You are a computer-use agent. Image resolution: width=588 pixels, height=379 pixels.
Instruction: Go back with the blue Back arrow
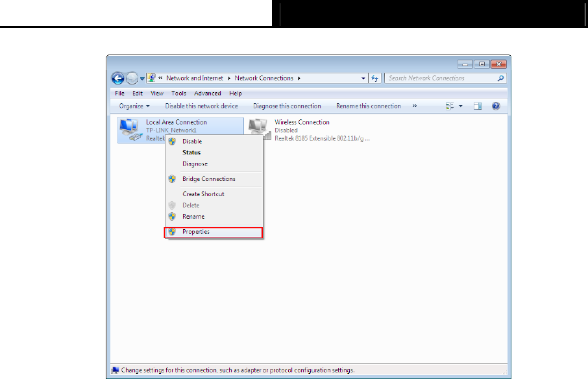point(117,79)
